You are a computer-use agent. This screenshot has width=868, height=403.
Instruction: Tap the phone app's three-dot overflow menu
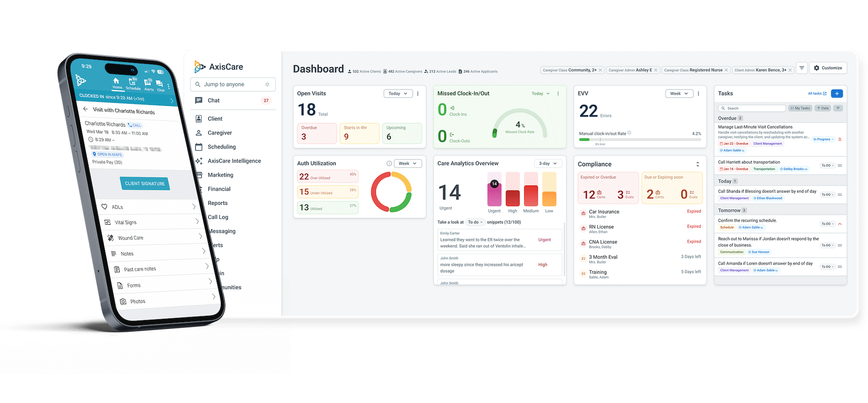click(x=169, y=86)
